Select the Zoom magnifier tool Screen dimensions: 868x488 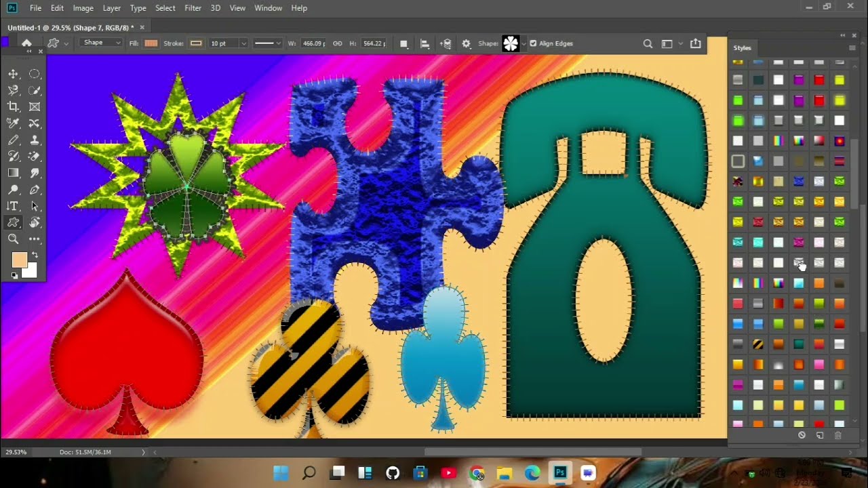13,239
